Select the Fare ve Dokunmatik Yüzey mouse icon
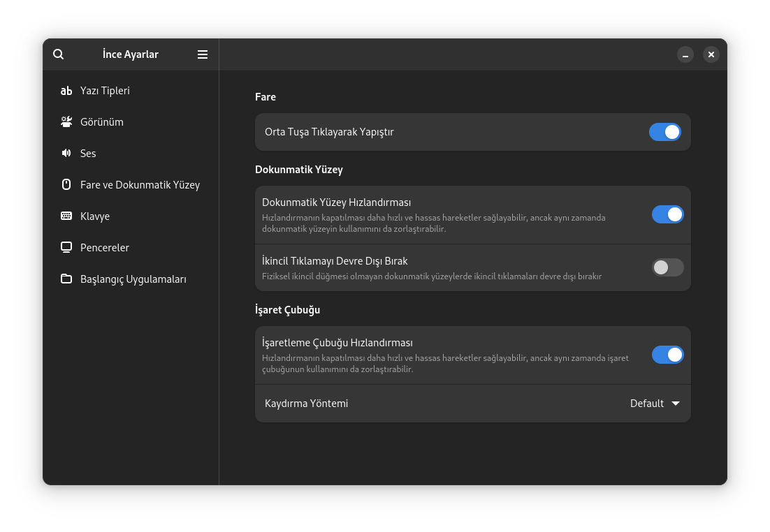770x532 pixels. (66, 184)
